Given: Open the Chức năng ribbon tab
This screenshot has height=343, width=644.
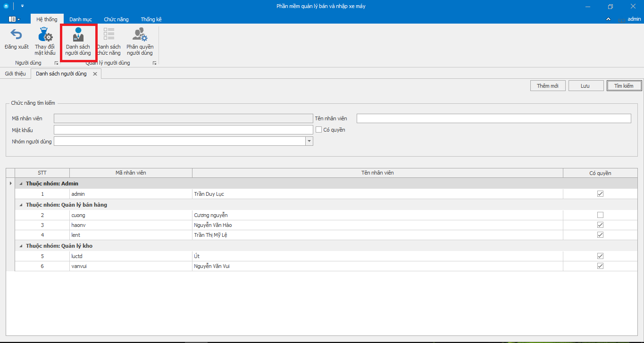Looking at the screenshot, I should coord(116,19).
